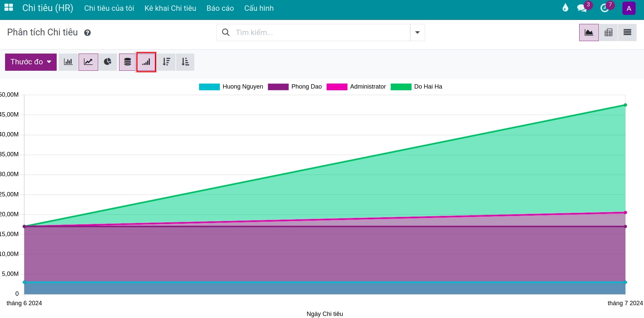Viewport: 644px width, 318px height.
Task: Click Huong Nguyen data point for tháng 7
Action: click(625, 282)
